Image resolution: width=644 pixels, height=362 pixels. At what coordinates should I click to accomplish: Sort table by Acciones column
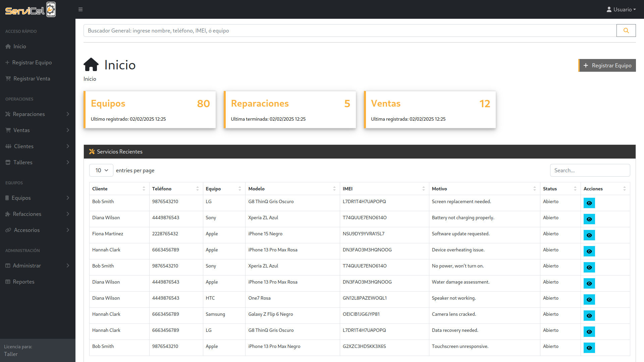605,189
